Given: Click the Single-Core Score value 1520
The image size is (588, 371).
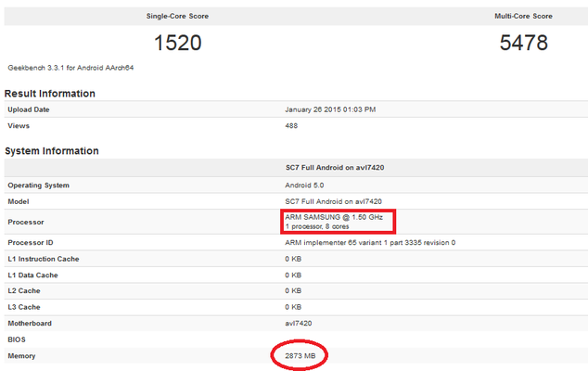Looking at the screenshot, I should [178, 43].
